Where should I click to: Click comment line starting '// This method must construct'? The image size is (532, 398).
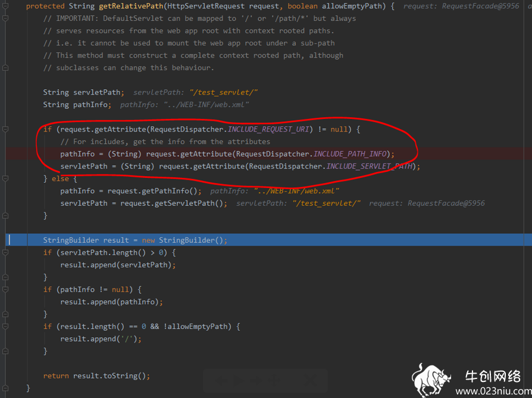[193, 55]
